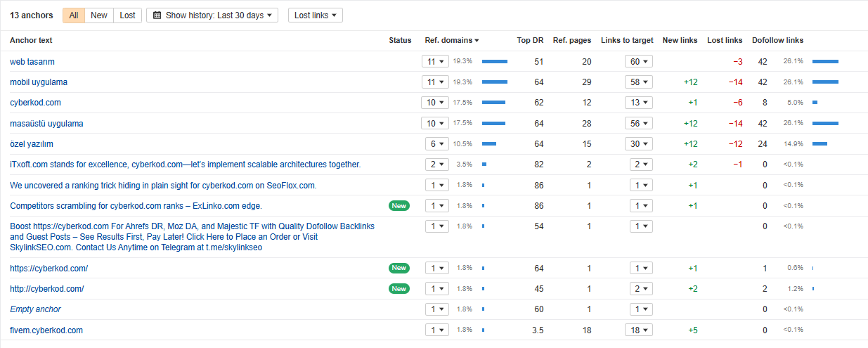Expand the Lost links dropdown

point(315,15)
